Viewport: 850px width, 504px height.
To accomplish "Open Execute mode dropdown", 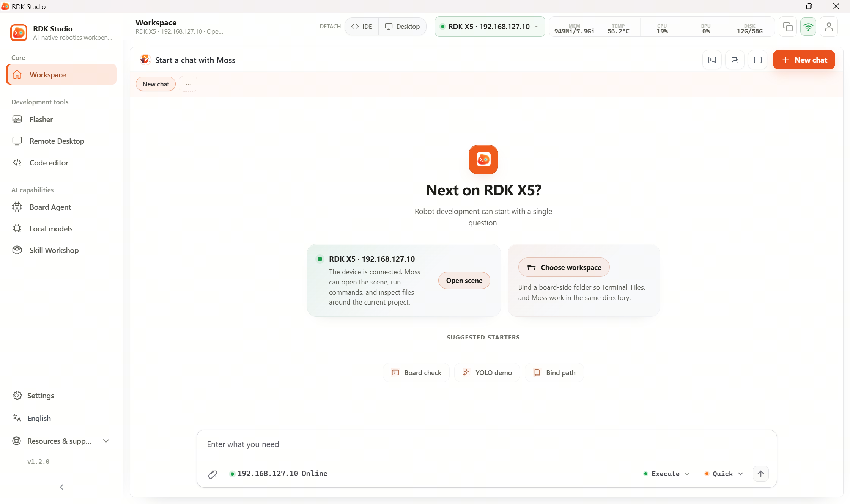I will pyautogui.click(x=667, y=474).
